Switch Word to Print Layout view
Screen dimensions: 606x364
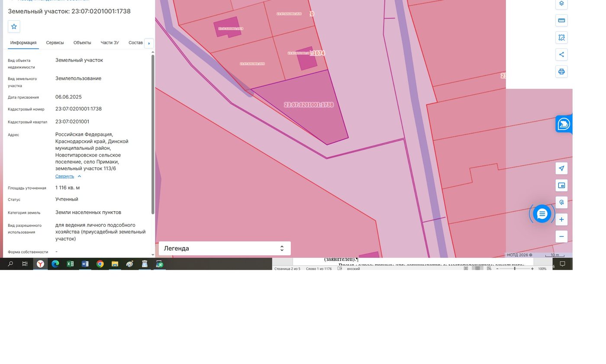coord(477,269)
